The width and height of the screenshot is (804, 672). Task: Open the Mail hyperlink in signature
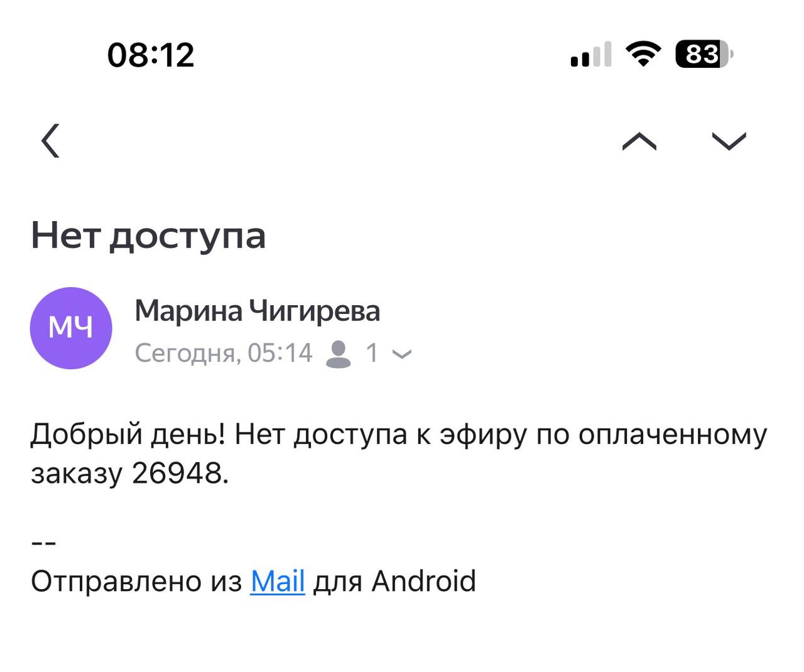[278, 581]
